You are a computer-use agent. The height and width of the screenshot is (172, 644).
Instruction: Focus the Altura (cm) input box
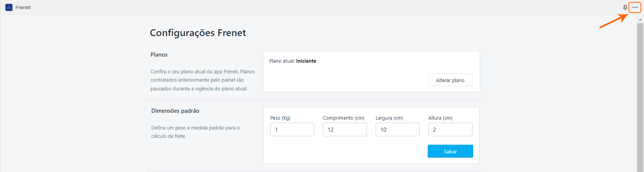[450, 129]
